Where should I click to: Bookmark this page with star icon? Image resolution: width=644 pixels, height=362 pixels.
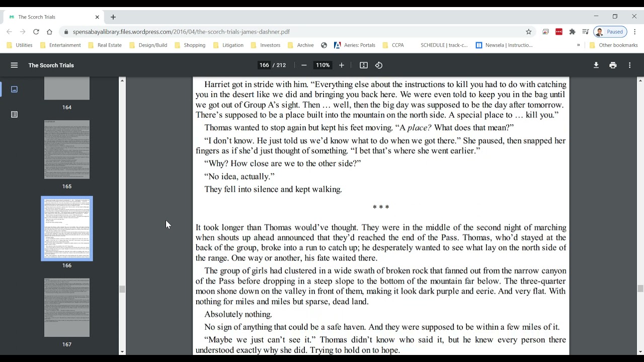[x=529, y=32]
